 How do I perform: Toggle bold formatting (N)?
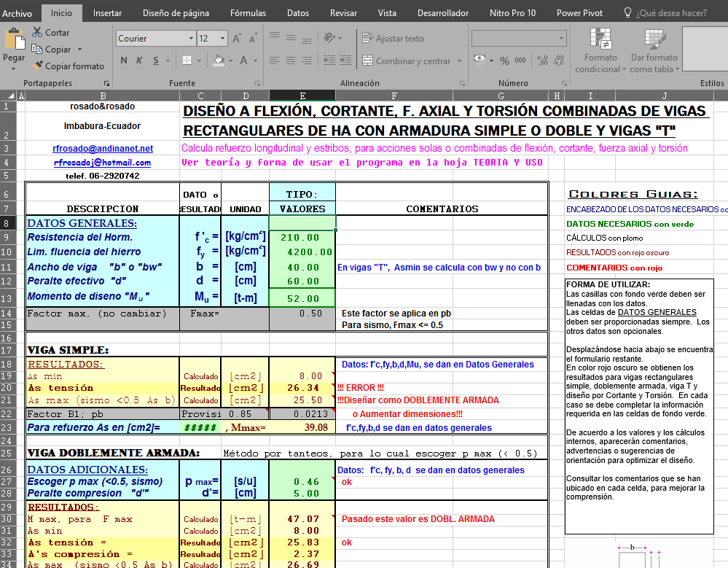pos(123,61)
